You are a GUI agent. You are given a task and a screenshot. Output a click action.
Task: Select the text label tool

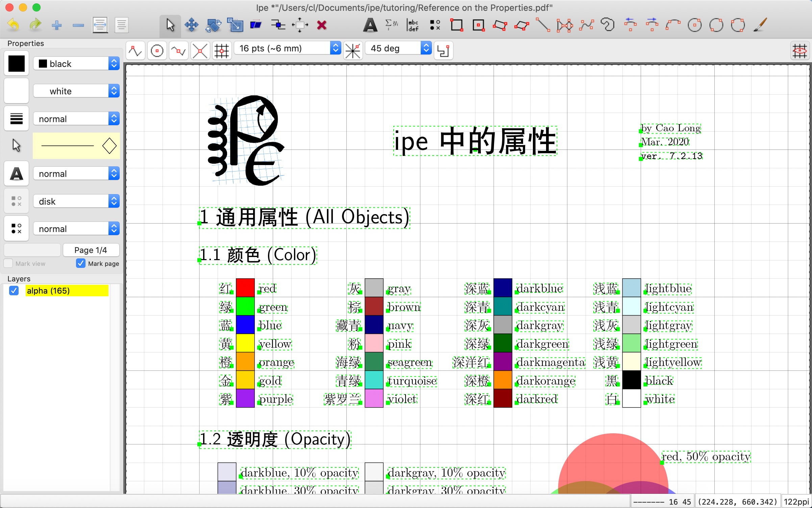(370, 25)
